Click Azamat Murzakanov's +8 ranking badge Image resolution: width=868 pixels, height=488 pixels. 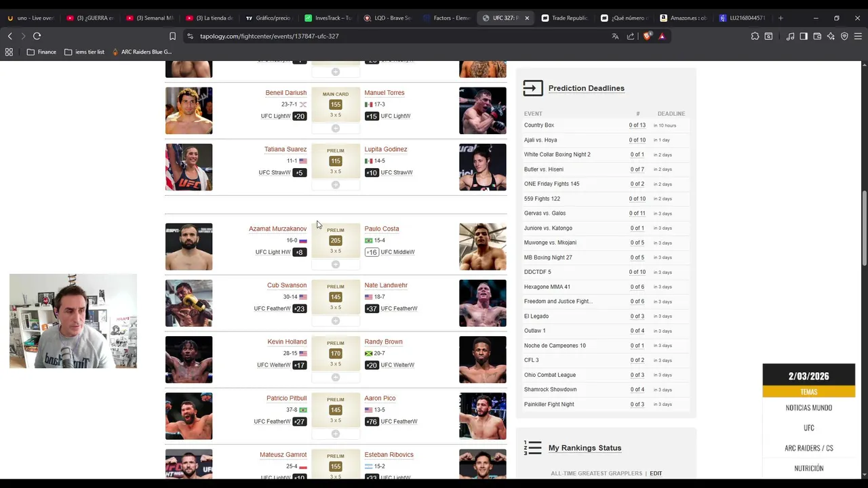pyautogui.click(x=299, y=252)
